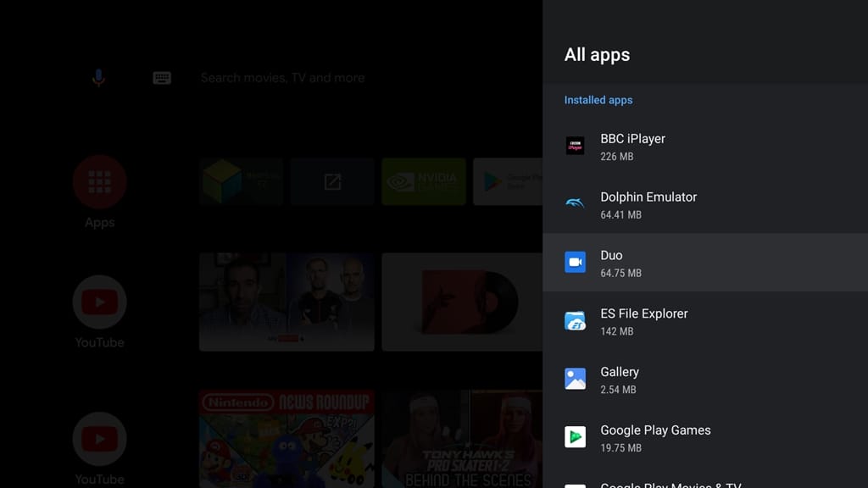Screen dimensions: 868x488
Task: Launch the NVIDIA Games app tile
Action: [x=423, y=181]
